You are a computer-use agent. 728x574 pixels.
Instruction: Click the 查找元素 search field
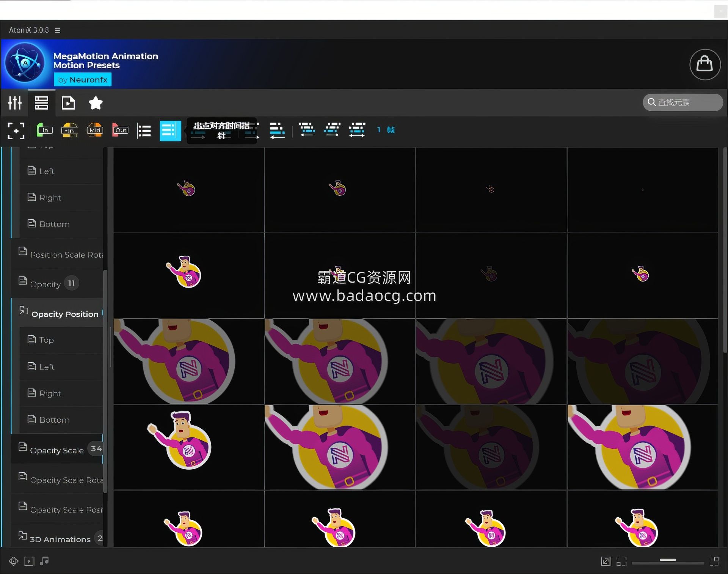pyautogui.click(x=682, y=102)
